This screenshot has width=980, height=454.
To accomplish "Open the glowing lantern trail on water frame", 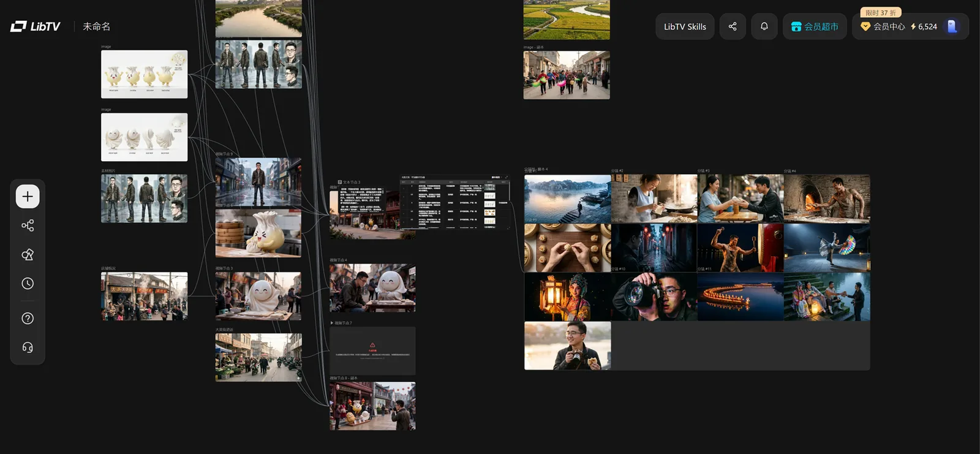I will pos(741,297).
